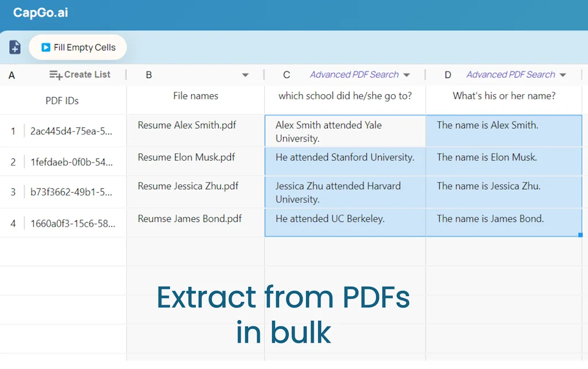Click the selection fill handle corner
The height and width of the screenshot is (369, 588).
(x=581, y=235)
